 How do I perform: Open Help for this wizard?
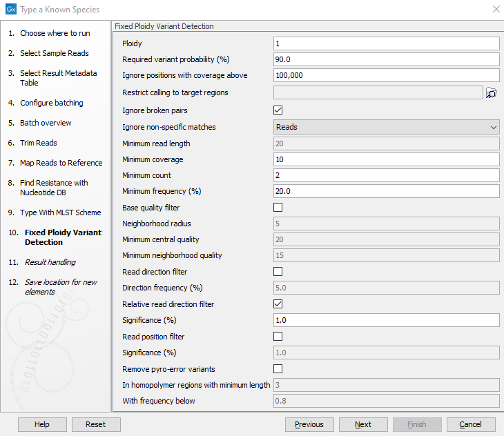(x=42, y=424)
